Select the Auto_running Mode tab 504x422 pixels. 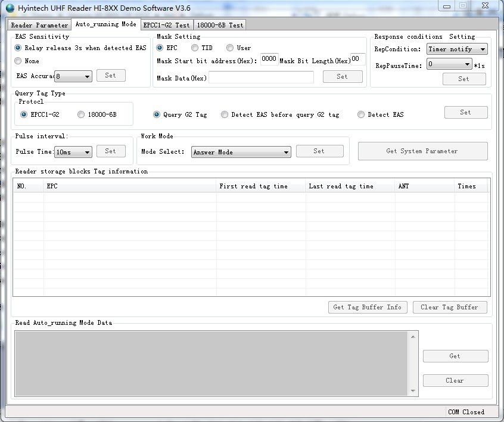coord(106,24)
